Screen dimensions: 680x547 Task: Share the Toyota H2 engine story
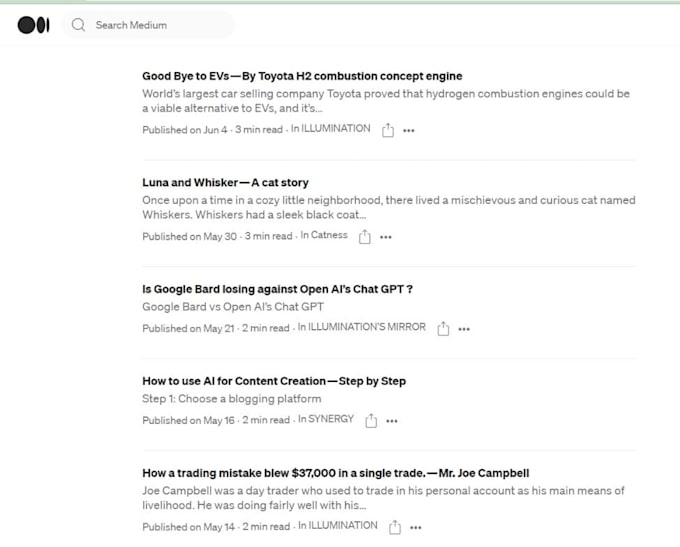[x=387, y=130]
